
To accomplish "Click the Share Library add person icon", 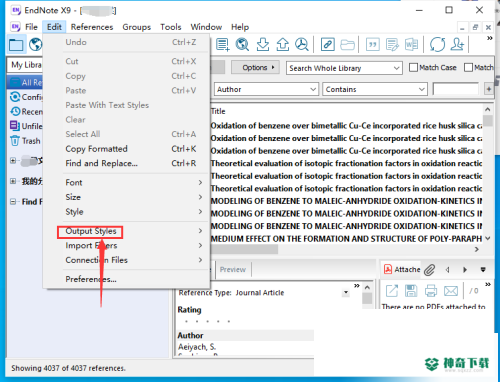I will pyautogui.click(x=457, y=44).
